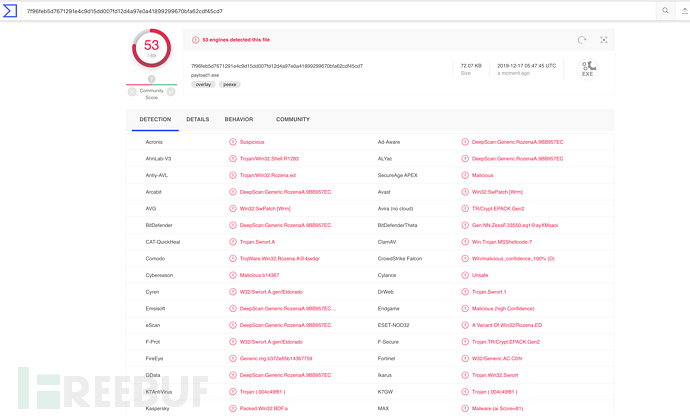Click CrowdStrike Falcon confidence result
This screenshot has height=416, width=690.
pos(513,258)
